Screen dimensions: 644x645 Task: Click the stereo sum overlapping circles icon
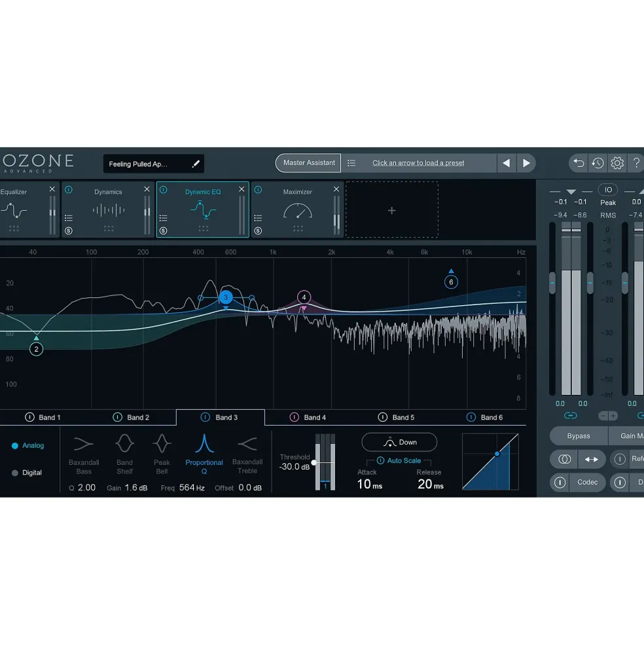564,459
